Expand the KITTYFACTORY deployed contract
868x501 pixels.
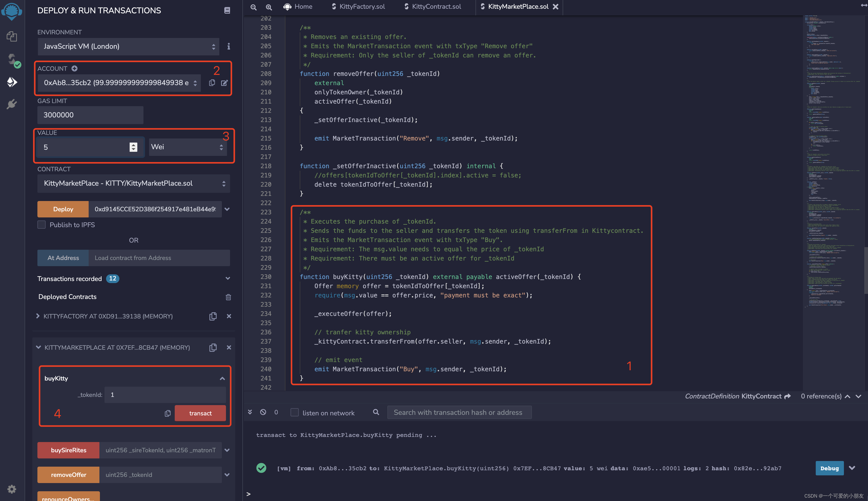click(38, 316)
